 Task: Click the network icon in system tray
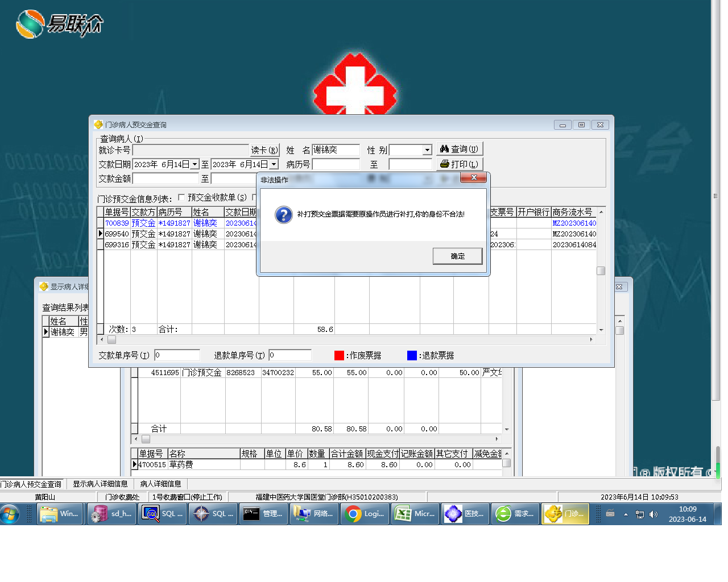click(640, 514)
